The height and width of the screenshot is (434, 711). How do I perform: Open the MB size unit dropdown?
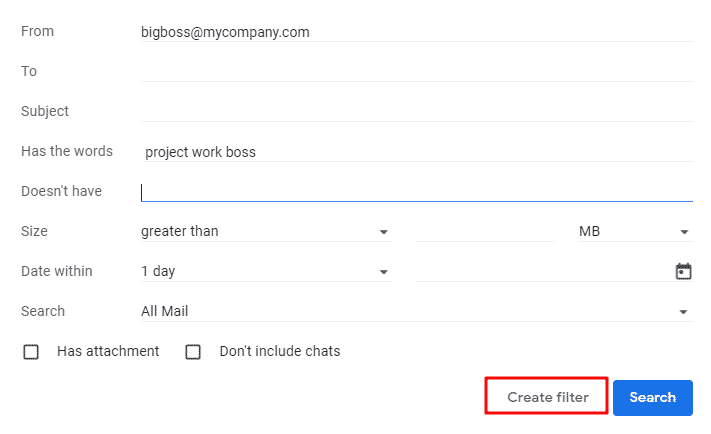pyautogui.click(x=635, y=231)
